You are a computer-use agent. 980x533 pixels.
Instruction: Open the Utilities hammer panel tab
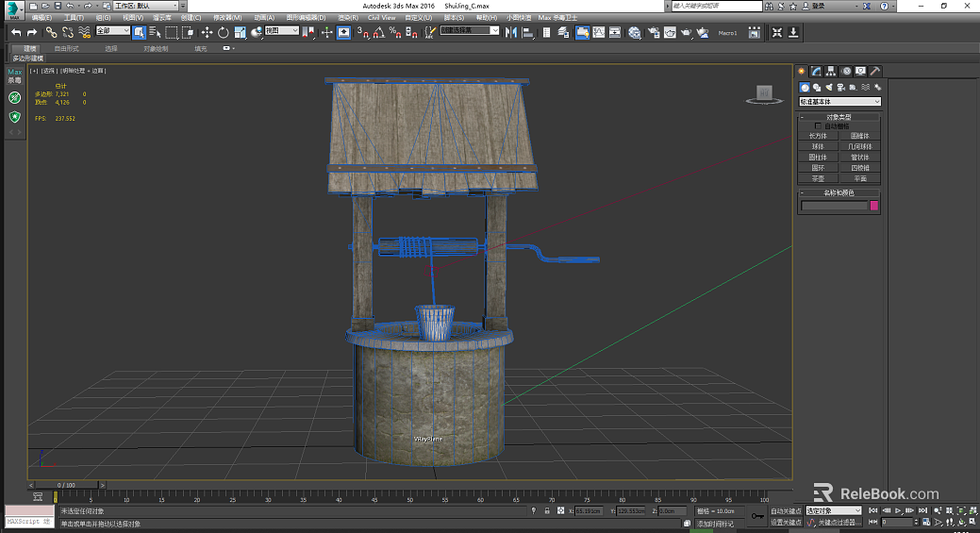875,72
